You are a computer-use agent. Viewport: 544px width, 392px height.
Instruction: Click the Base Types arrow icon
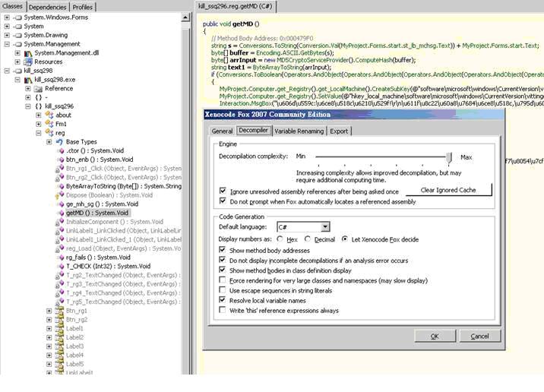click(60, 142)
